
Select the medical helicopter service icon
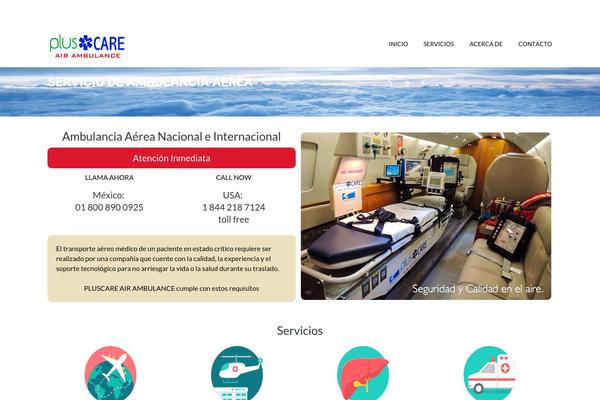236,373
